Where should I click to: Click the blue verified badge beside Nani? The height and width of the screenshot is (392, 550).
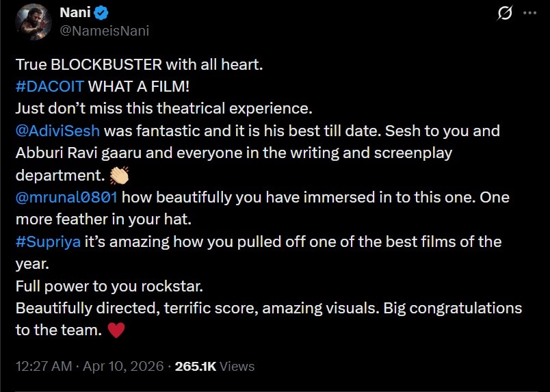99,13
